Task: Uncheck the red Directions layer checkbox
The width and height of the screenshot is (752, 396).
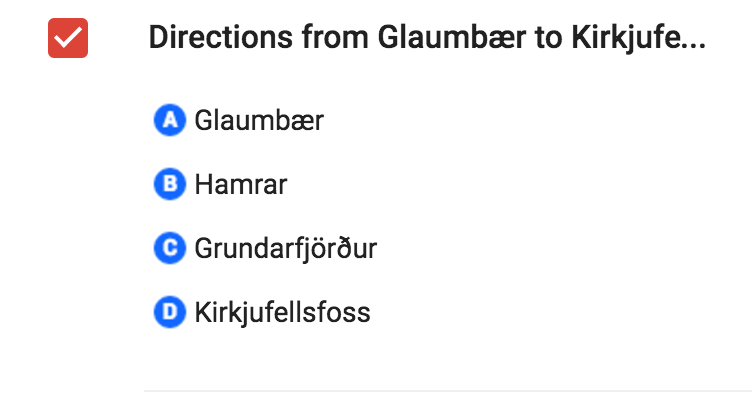Action: (x=68, y=38)
